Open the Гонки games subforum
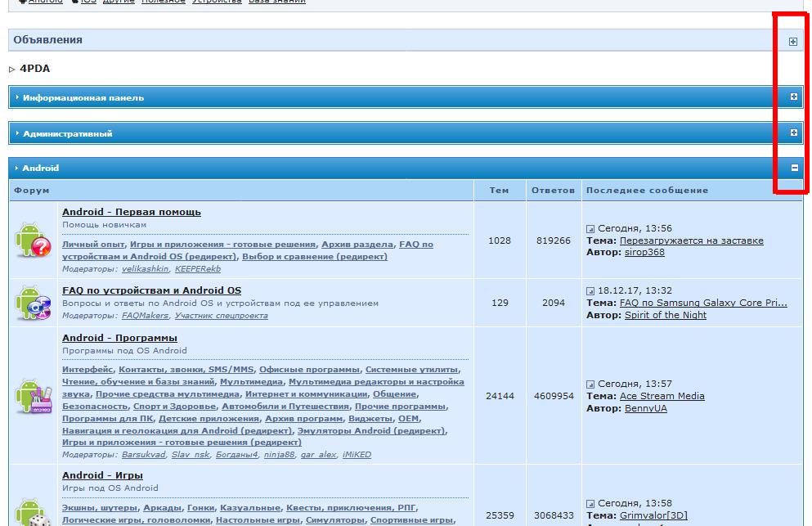 (x=200, y=508)
